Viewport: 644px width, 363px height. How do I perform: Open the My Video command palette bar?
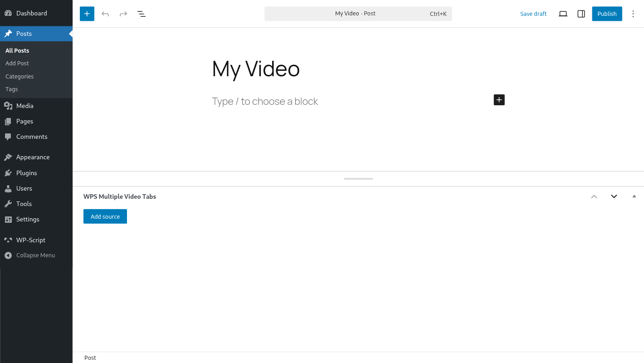(358, 14)
